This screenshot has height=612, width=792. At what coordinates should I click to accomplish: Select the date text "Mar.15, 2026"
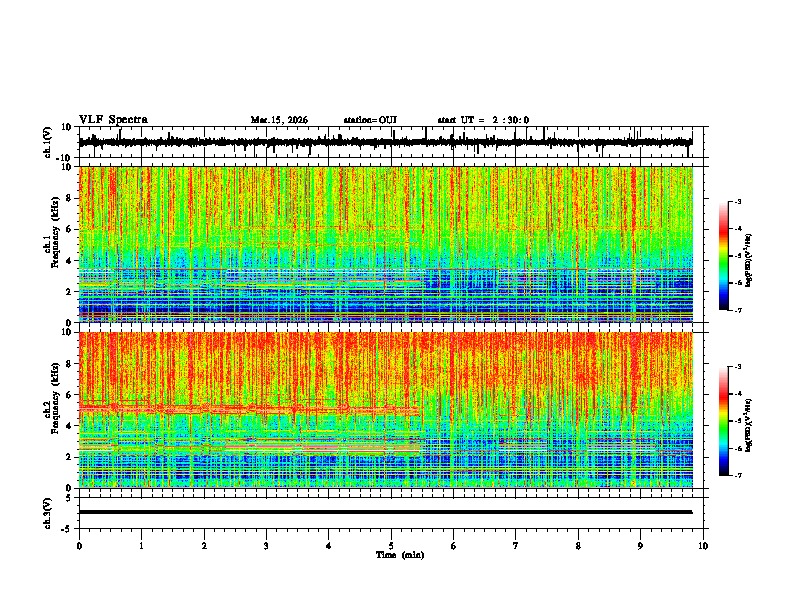click(x=279, y=120)
